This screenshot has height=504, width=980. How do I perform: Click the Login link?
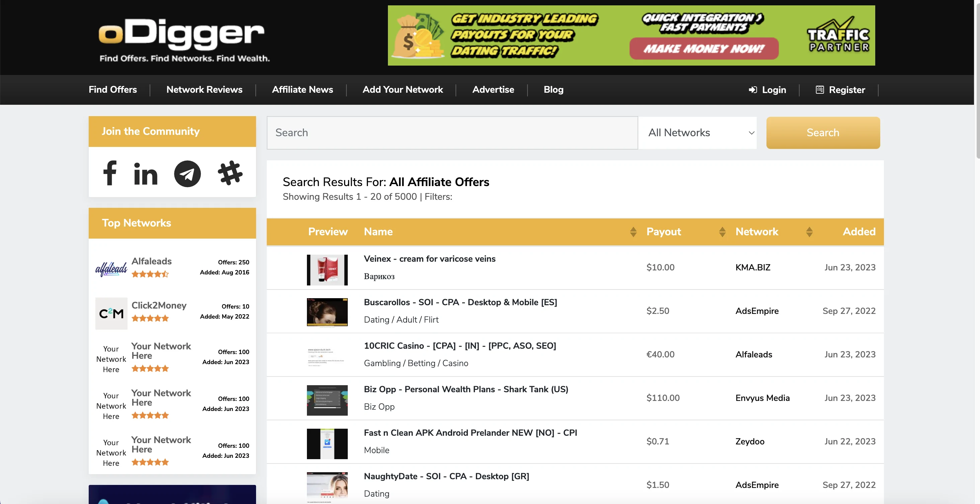[x=774, y=90]
